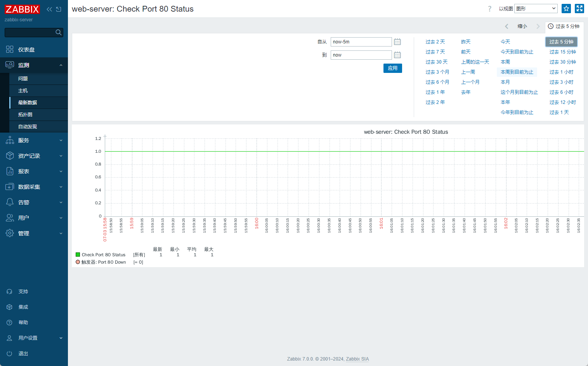Screen dimensions: 588x366
Task: Open calendar picker for 到 field
Action: [397, 55]
